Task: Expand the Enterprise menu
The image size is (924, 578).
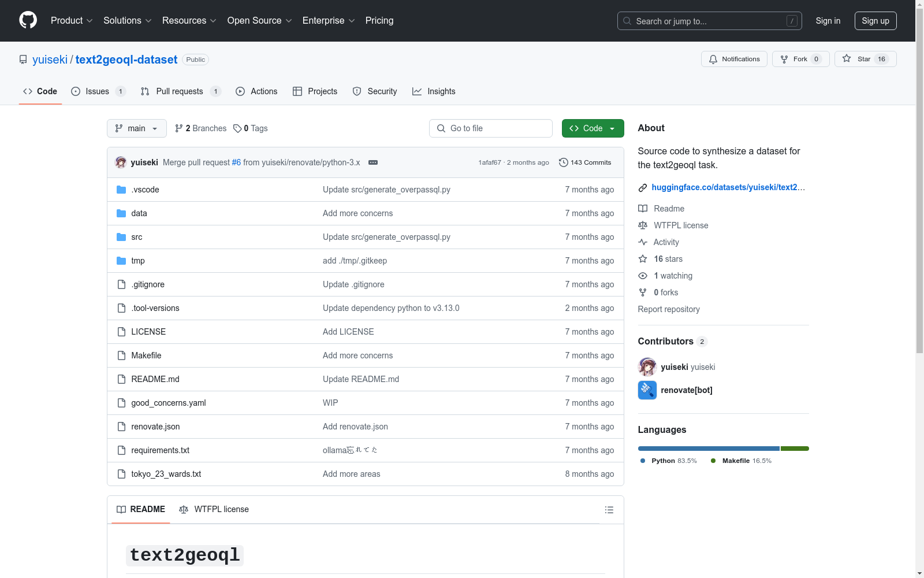Action: pos(329,20)
